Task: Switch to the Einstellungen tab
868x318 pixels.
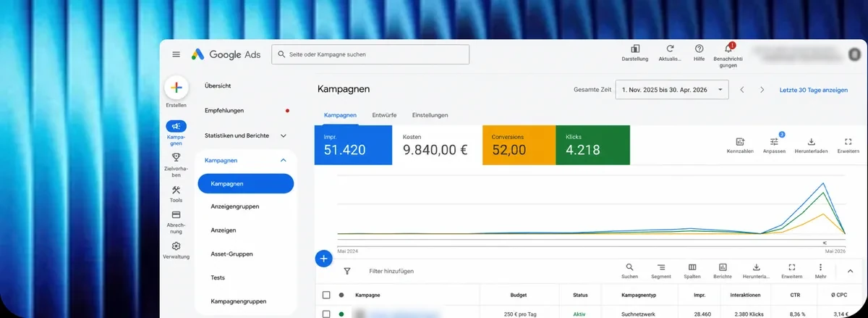Action: (430, 115)
